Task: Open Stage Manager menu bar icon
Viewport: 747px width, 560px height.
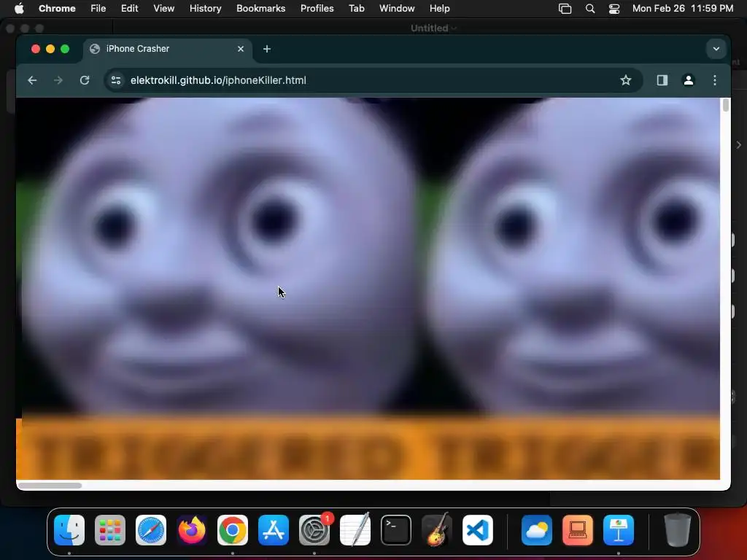Action: click(x=565, y=9)
